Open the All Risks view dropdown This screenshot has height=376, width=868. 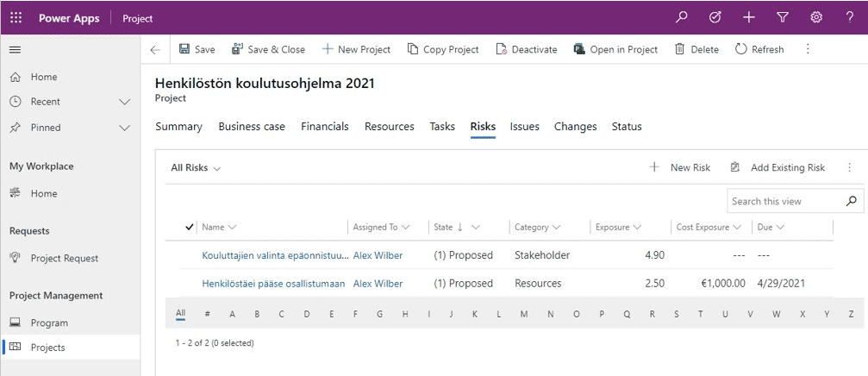click(x=196, y=168)
